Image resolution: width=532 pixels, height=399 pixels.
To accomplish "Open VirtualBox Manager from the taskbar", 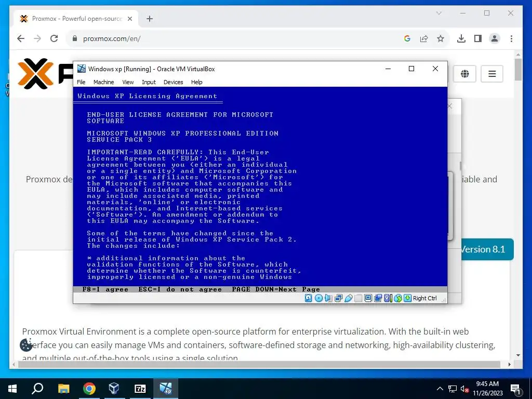I will (x=114, y=389).
